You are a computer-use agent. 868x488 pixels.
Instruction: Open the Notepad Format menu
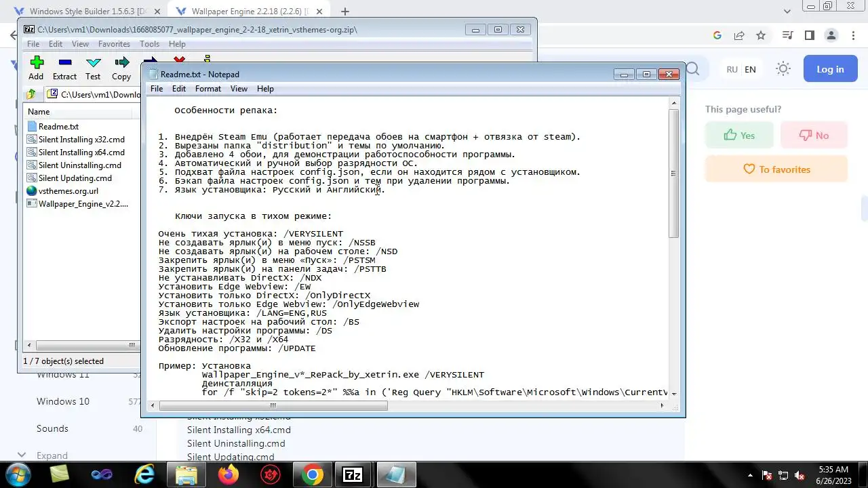[x=208, y=89]
